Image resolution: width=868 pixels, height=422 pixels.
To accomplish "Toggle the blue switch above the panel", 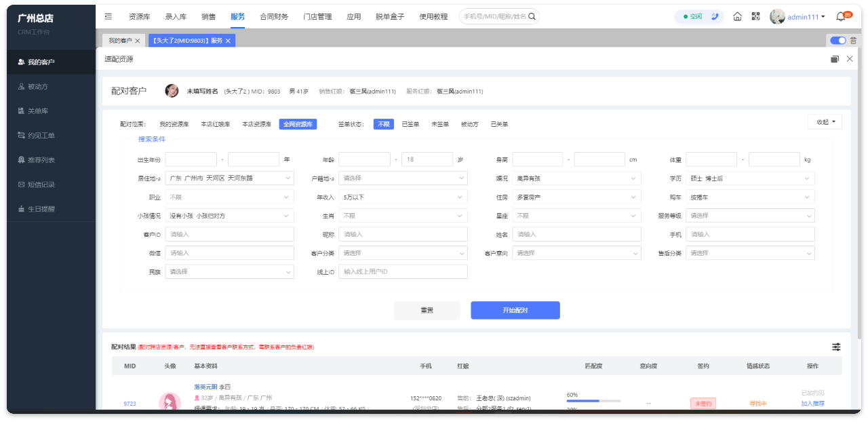I will [838, 41].
